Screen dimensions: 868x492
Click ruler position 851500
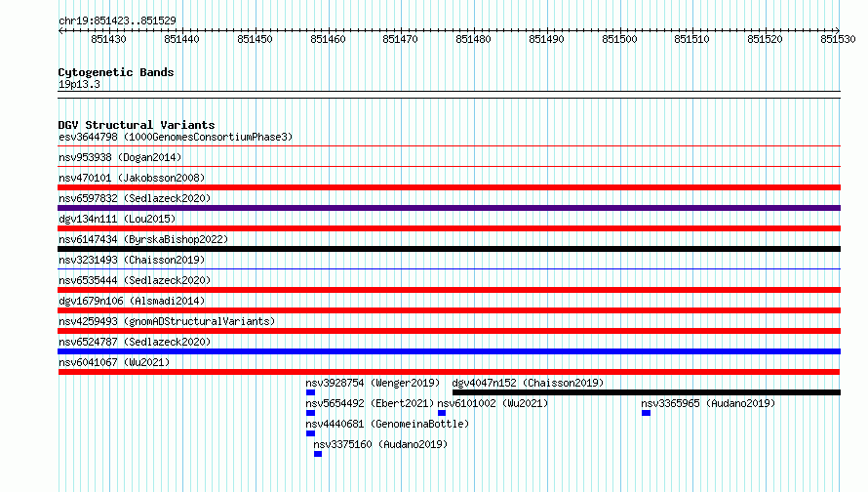point(619,39)
